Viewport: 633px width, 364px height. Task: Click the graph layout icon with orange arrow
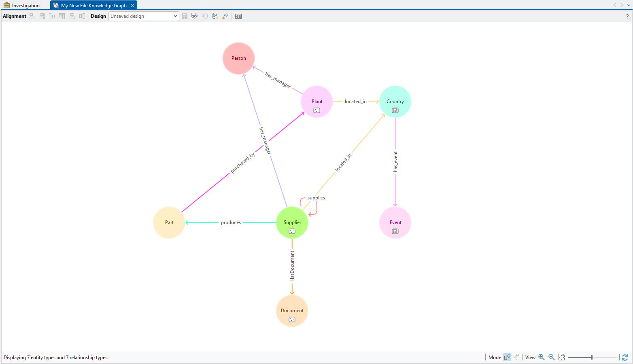coord(225,16)
